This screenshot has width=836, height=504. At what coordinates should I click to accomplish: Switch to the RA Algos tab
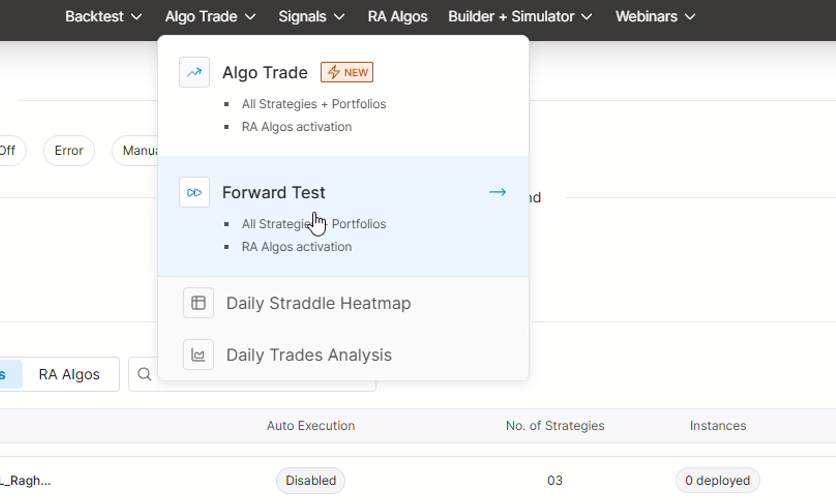pos(69,374)
